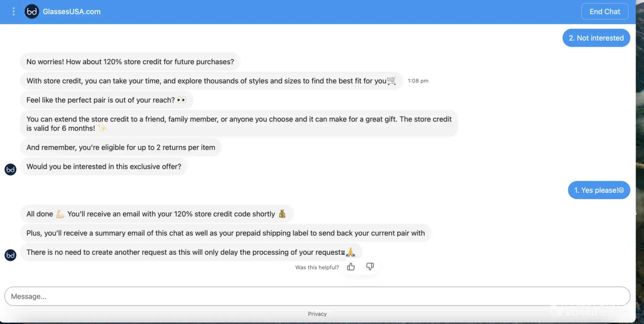The image size is (644, 324).
Task: Click the "2 returns per item" message
Action: [x=121, y=148]
